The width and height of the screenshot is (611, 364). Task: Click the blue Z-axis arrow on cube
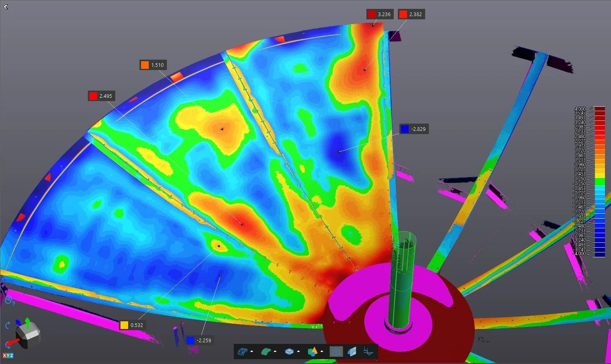pos(19,323)
